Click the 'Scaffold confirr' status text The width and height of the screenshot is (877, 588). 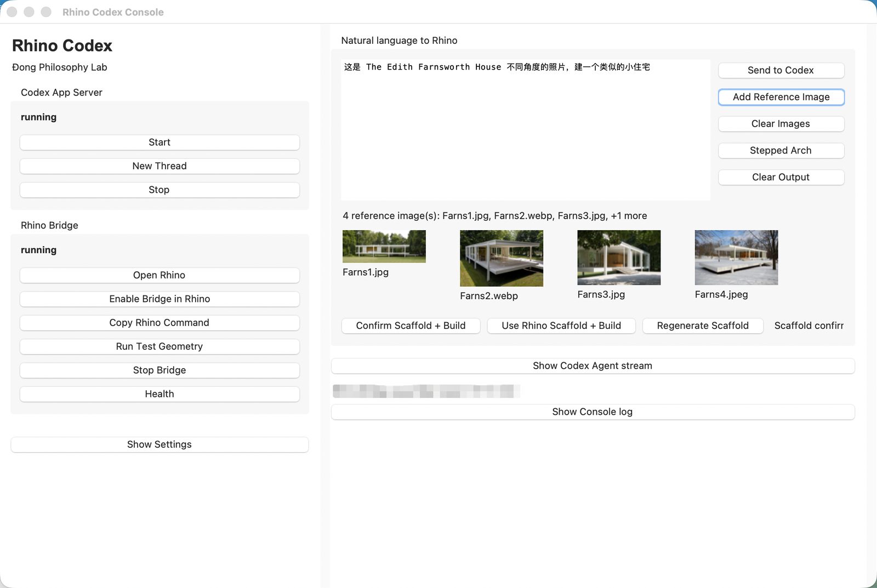click(809, 326)
